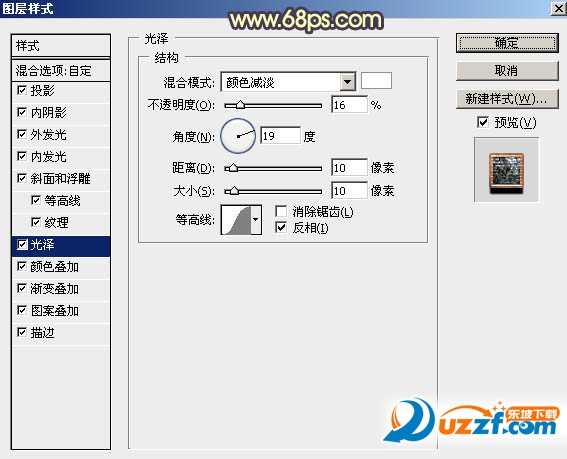567x459 pixels.
Task: Show the 等高线 sub-settings row
Action: click(61, 200)
